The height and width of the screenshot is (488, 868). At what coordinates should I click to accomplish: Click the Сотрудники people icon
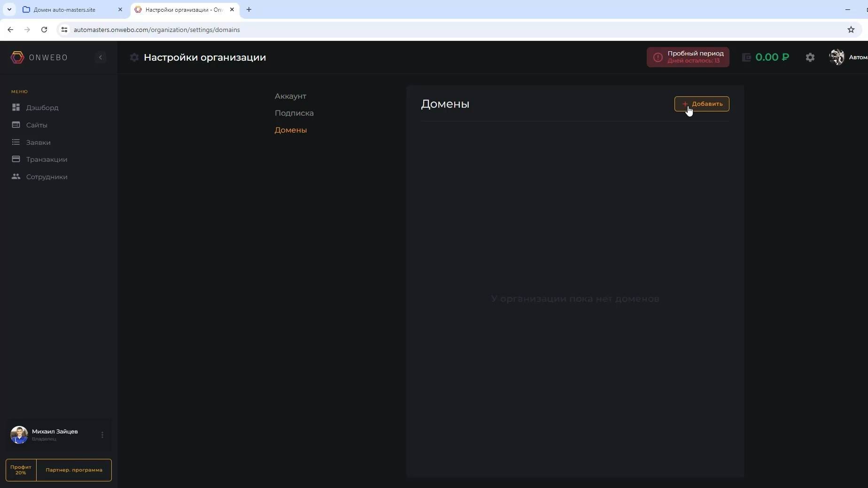tap(16, 177)
